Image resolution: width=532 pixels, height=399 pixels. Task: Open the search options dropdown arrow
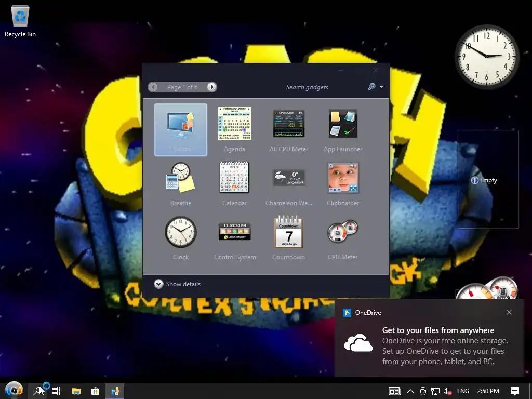pyautogui.click(x=381, y=87)
